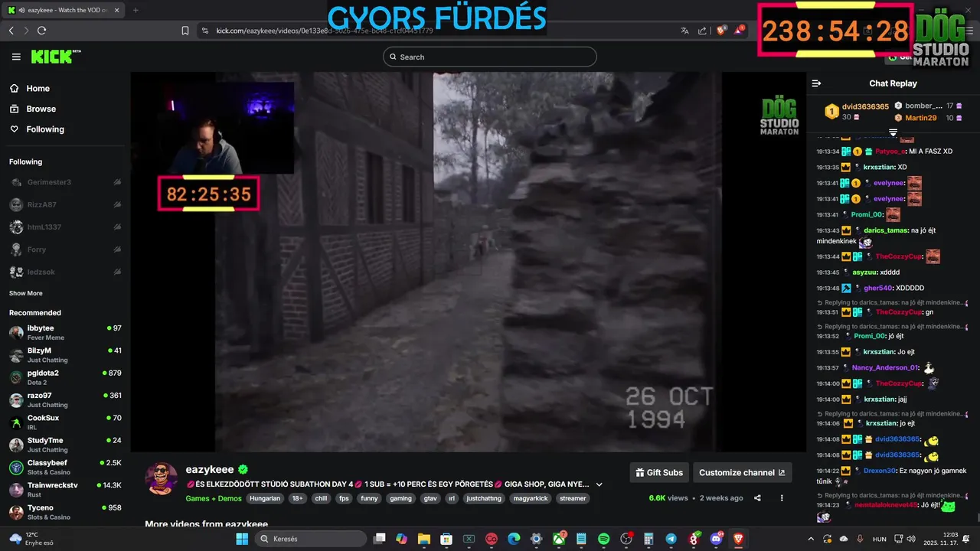Open recommended channel Classybeef
The image size is (980, 551).
(65, 467)
